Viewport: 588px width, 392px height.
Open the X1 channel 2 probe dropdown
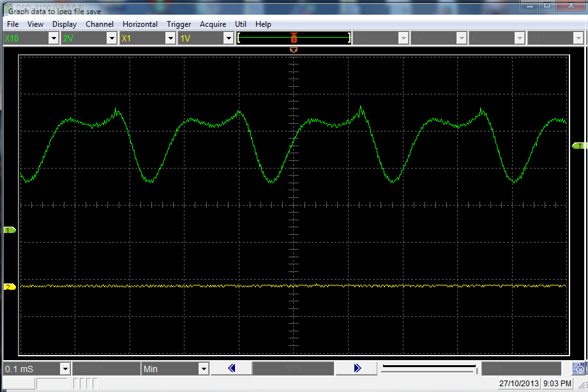point(170,38)
